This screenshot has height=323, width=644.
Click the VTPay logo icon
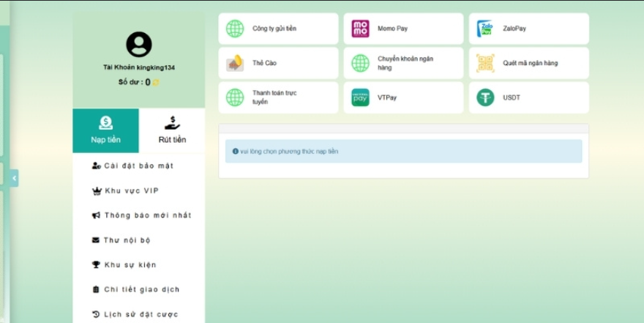[x=360, y=97]
